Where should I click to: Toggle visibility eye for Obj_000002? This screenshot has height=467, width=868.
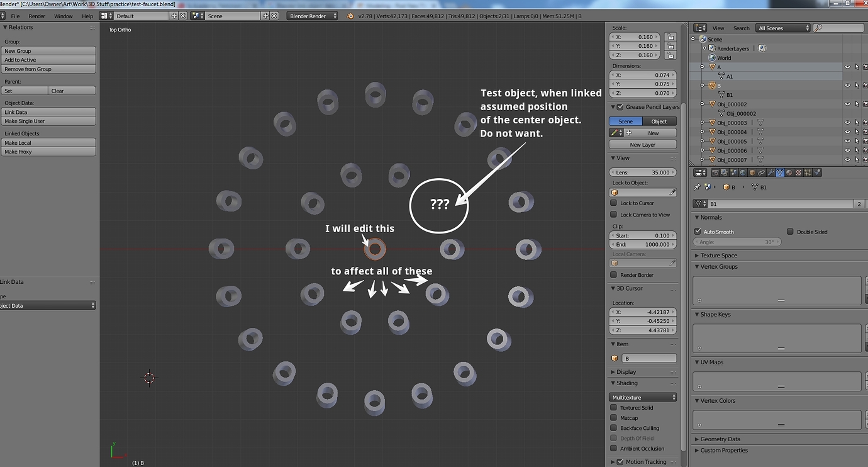(847, 104)
